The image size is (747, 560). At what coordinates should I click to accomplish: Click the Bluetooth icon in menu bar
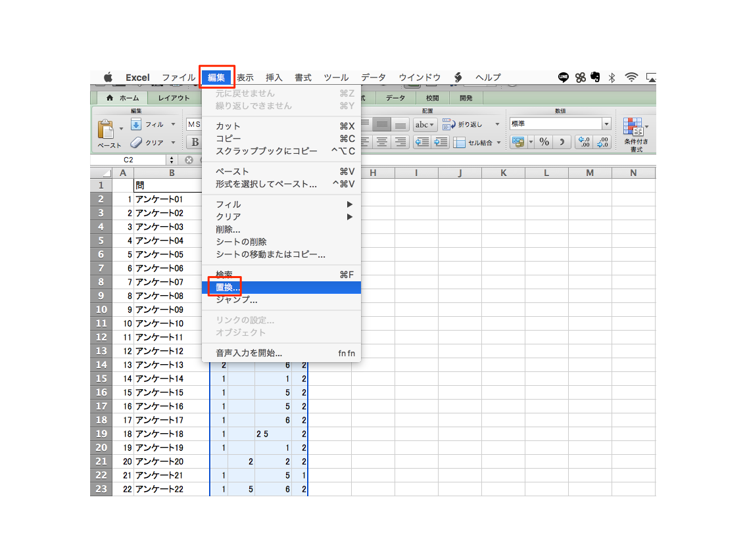pyautogui.click(x=612, y=77)
